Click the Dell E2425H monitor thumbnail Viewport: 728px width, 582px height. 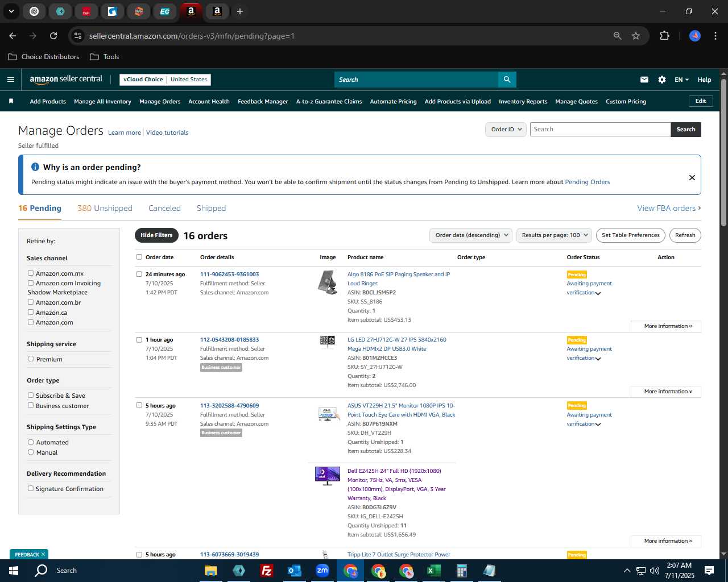[328, 476]
